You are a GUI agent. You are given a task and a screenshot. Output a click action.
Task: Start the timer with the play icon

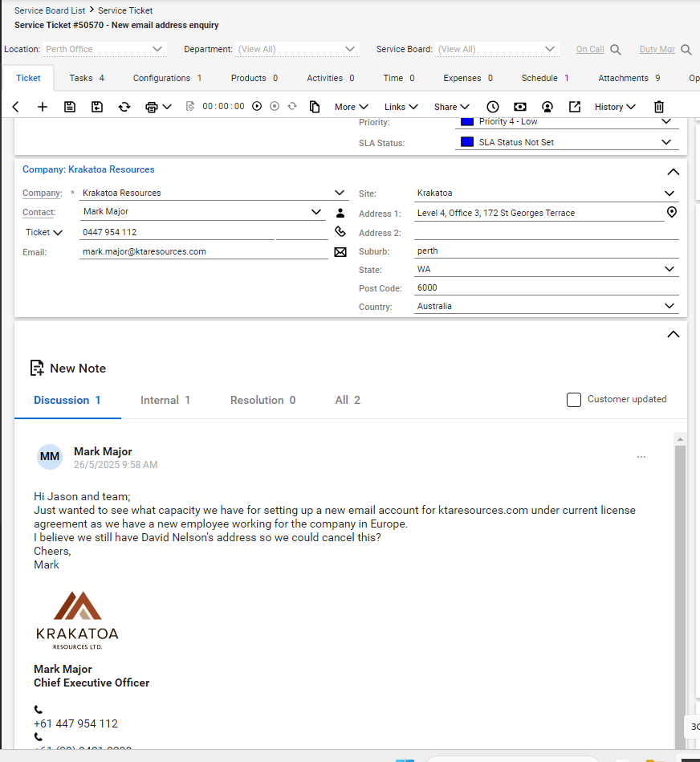pos(257,106)
